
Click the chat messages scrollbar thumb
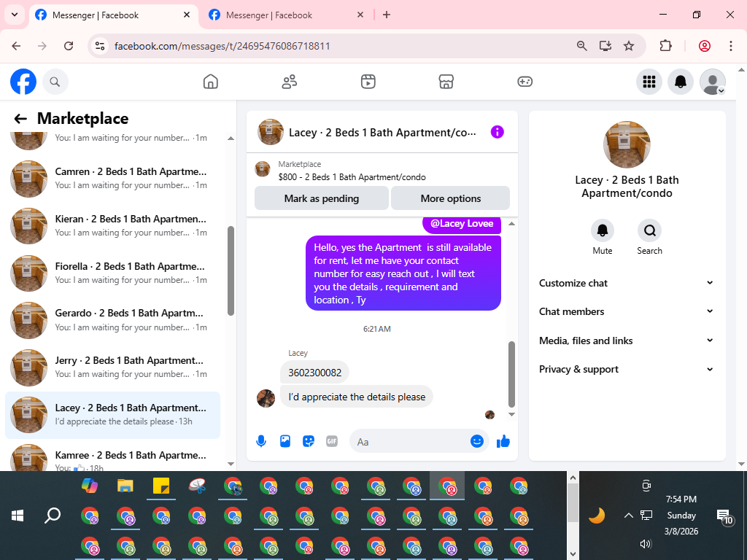click(x=511, y=374)
